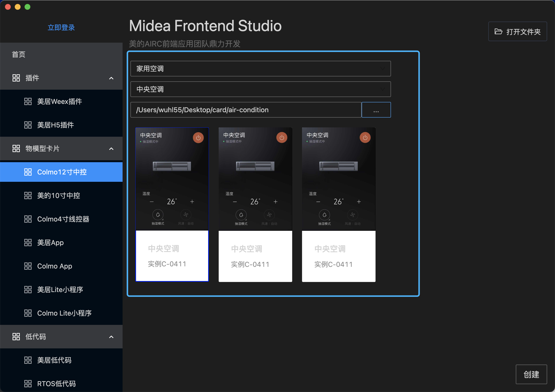
Task: Click fan speed icon on third card
Action: (x=353, y=215)
